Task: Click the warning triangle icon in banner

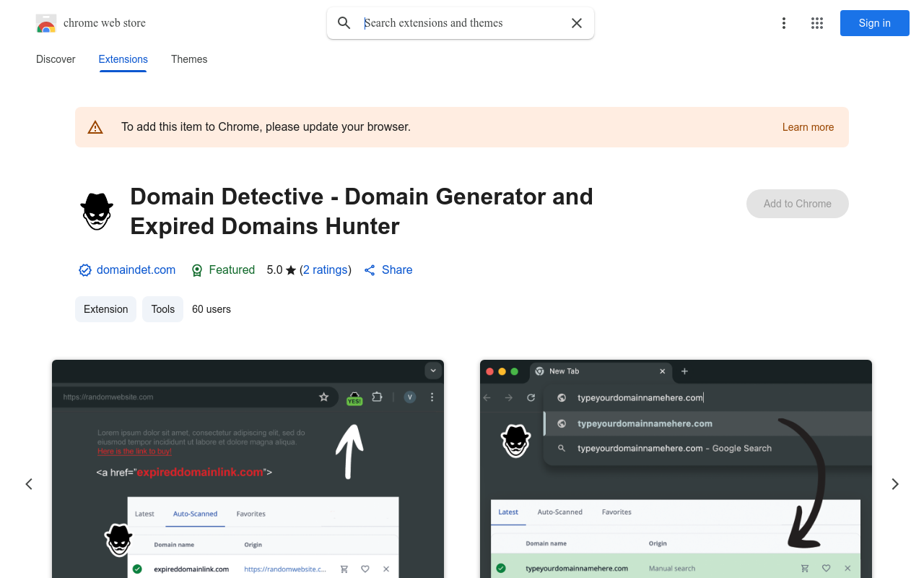Action: [x=95, y=127]
